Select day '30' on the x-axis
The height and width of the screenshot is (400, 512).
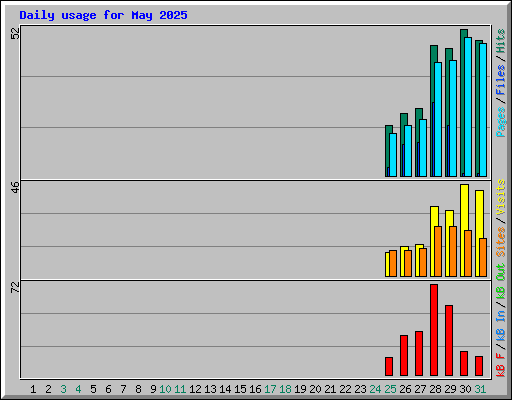click(465, 389)
